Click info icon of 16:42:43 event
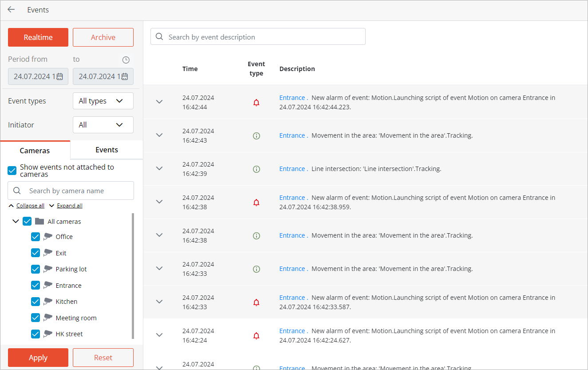 pyautogui.click(x=256, y=136)
